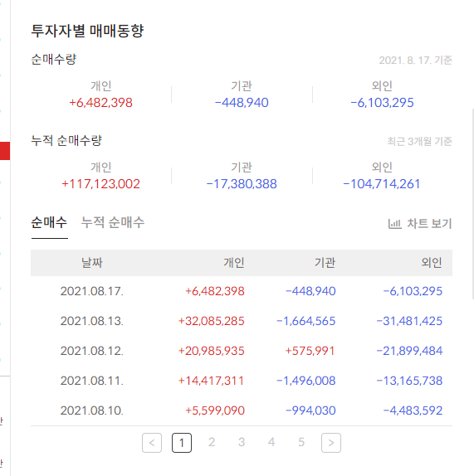Click the +5,599,090 individual value
Viewport: 474px width, 476px height.
(215, 410)
